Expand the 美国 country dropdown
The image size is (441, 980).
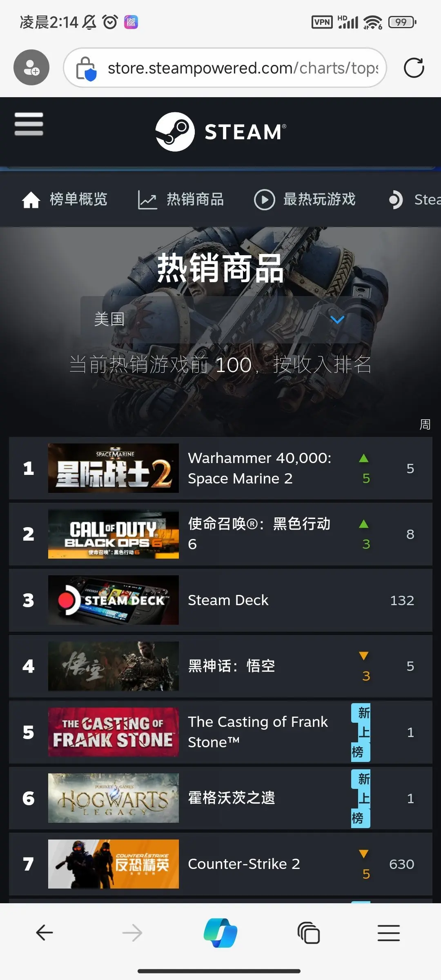[x=220, y=319]
